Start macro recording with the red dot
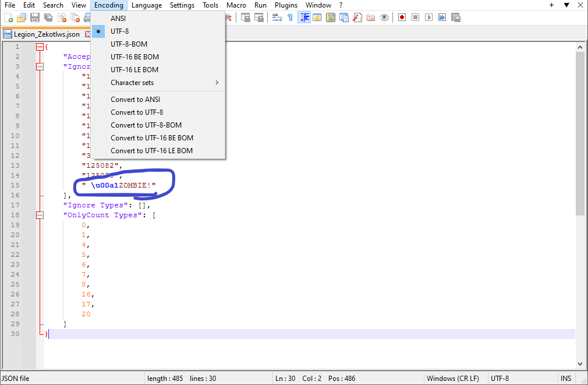Screen dimensions: 588x385 click(x=402, y=17)
